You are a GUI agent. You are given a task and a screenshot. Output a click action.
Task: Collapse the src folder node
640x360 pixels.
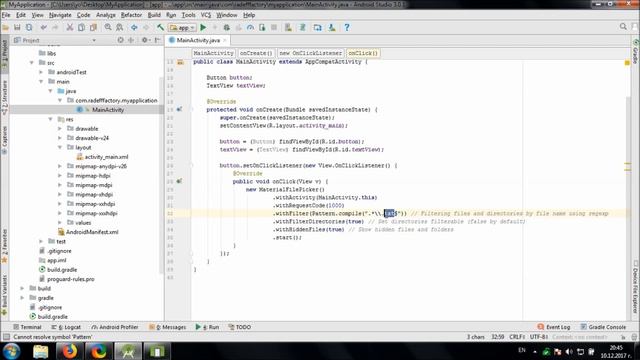[x=32, y=62]
